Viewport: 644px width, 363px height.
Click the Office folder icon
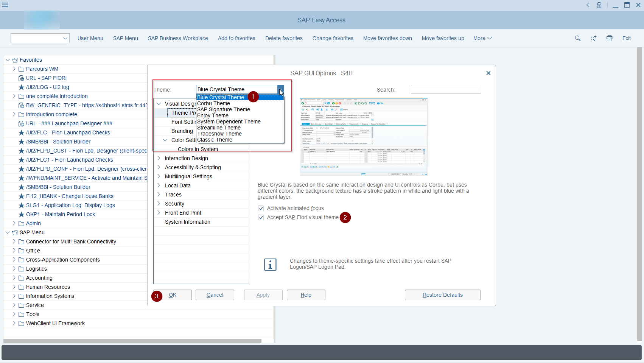22,251
